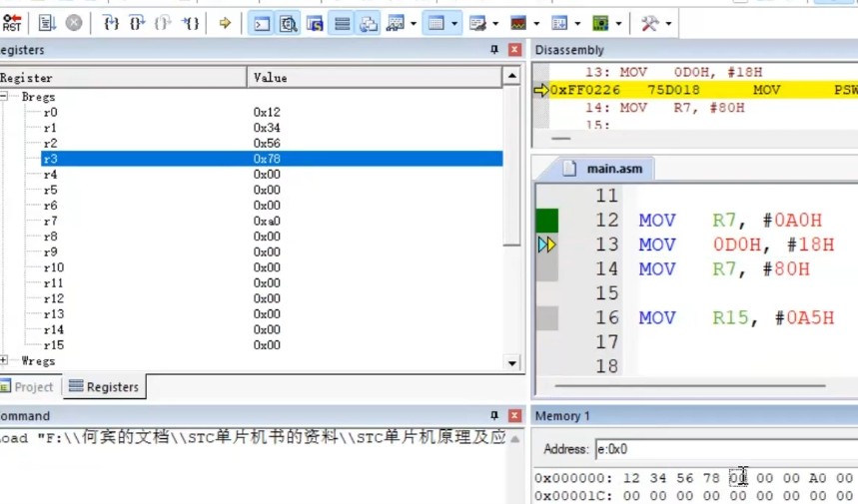Open the Call Stack window icon

pos(369,22)
